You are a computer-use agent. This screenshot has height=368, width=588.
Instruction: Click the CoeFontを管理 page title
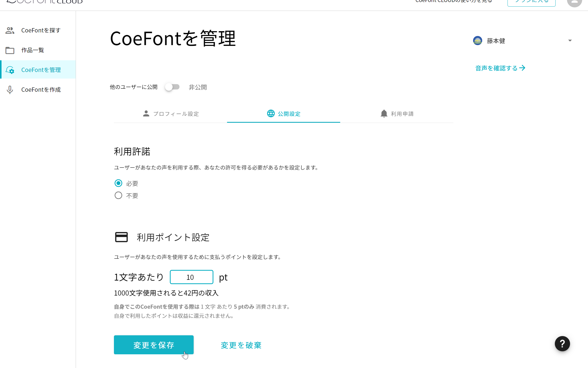(x=173, y=39)
